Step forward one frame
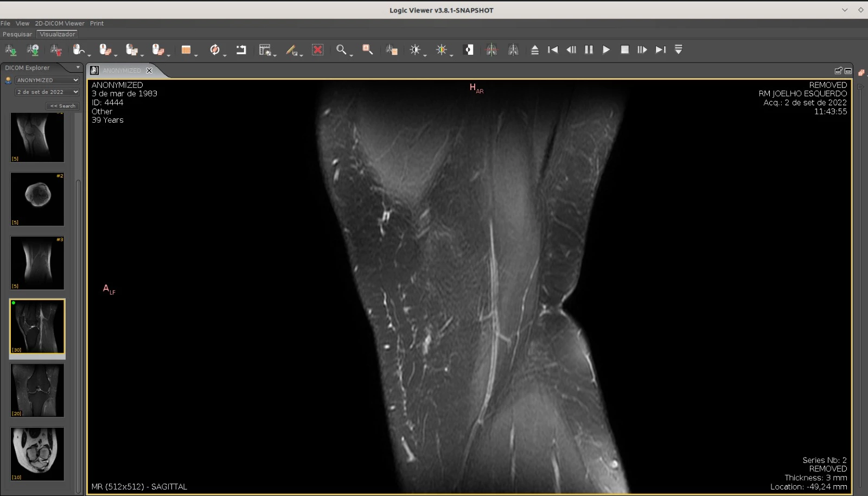Screen dimensions: 868x496 642,50
